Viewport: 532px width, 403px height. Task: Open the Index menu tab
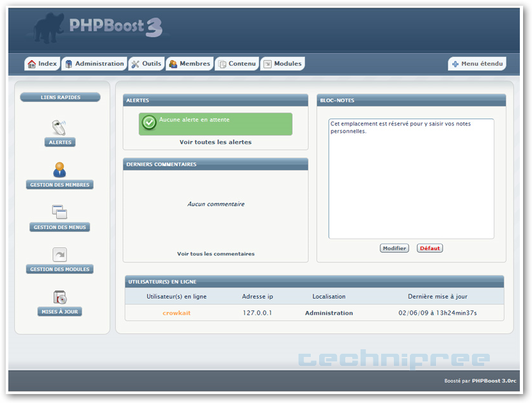(x=42, y=64)
